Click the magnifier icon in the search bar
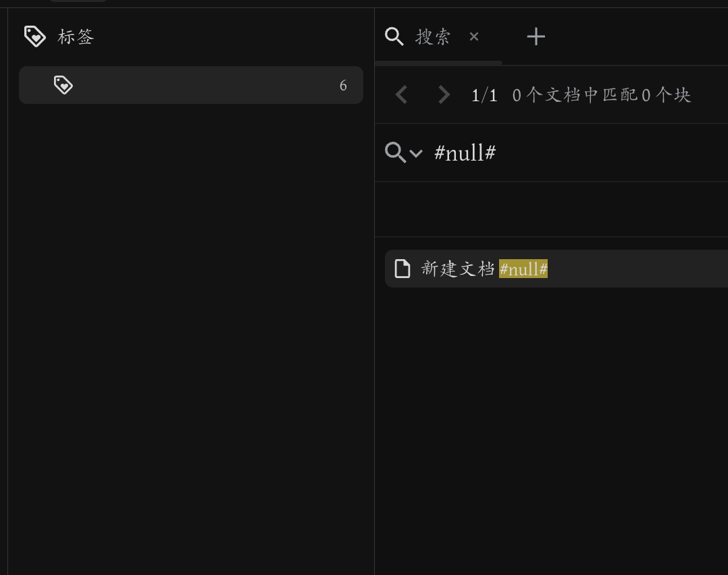This screenshot has height=575, width=728. click(x=395, y=153)
